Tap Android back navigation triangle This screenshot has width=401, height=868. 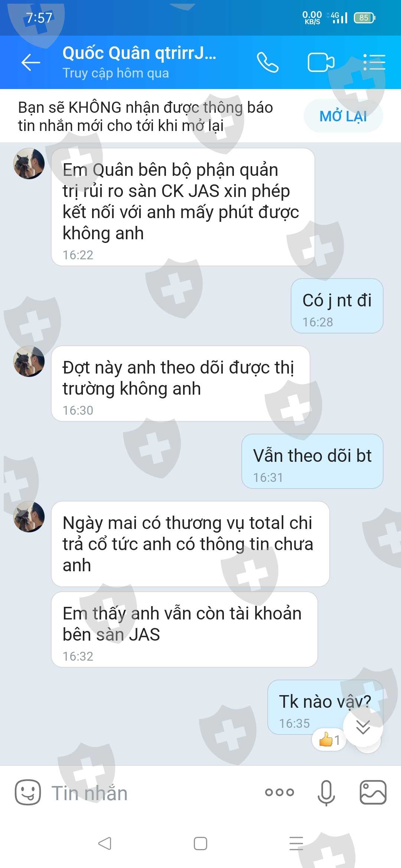105,843
